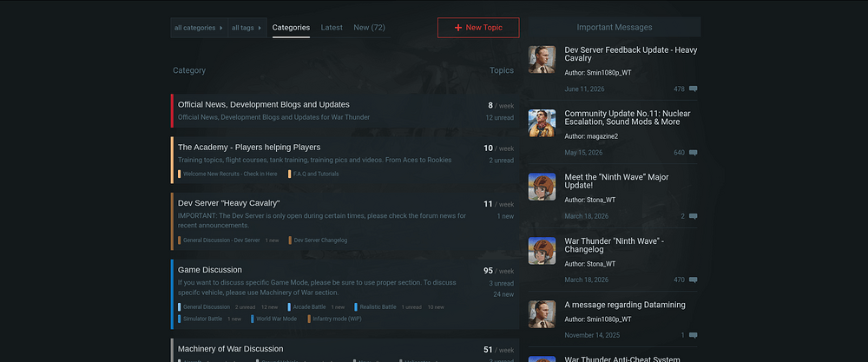Screen dimensions: 868x362
Task: Click the Category column header
Action: coord(189,70)
